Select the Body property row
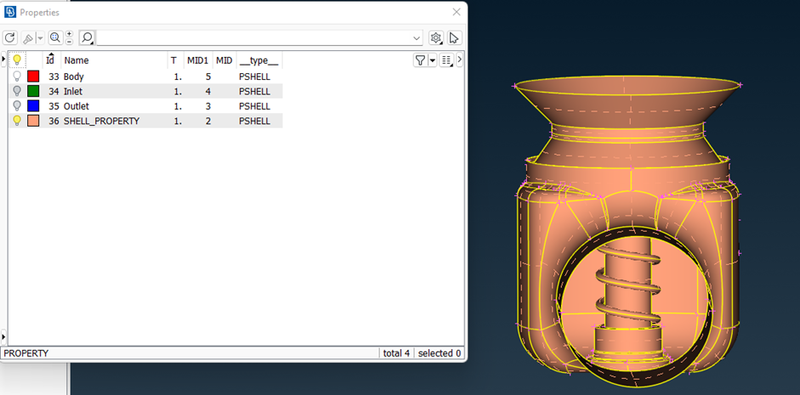Screen dimensions: 800x395 [146, 77]
